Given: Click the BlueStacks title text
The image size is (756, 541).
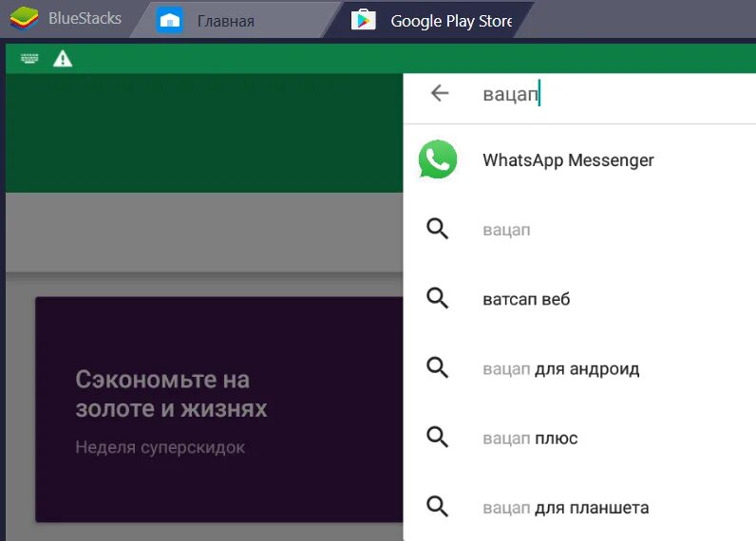Looking at the screenshot, I should pos(85,18).
